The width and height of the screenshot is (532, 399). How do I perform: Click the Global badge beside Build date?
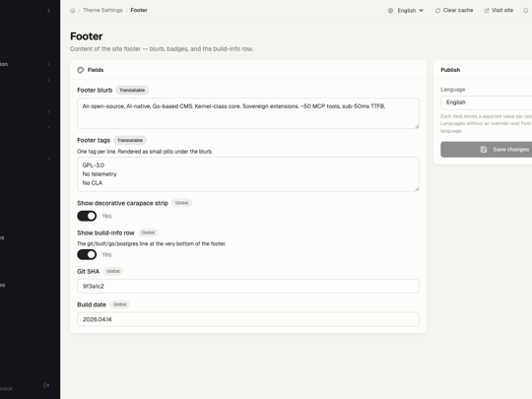point(120,304)
